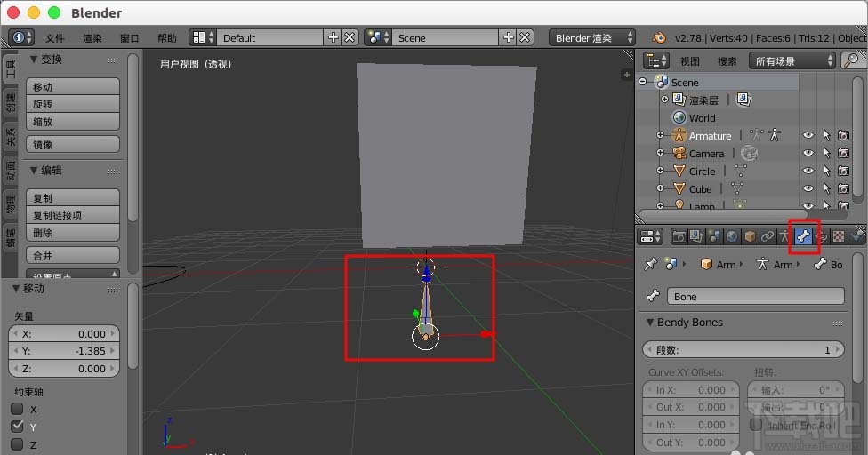
Task: Open the 窗口 (Window) menu
Action: click(130, 38)
